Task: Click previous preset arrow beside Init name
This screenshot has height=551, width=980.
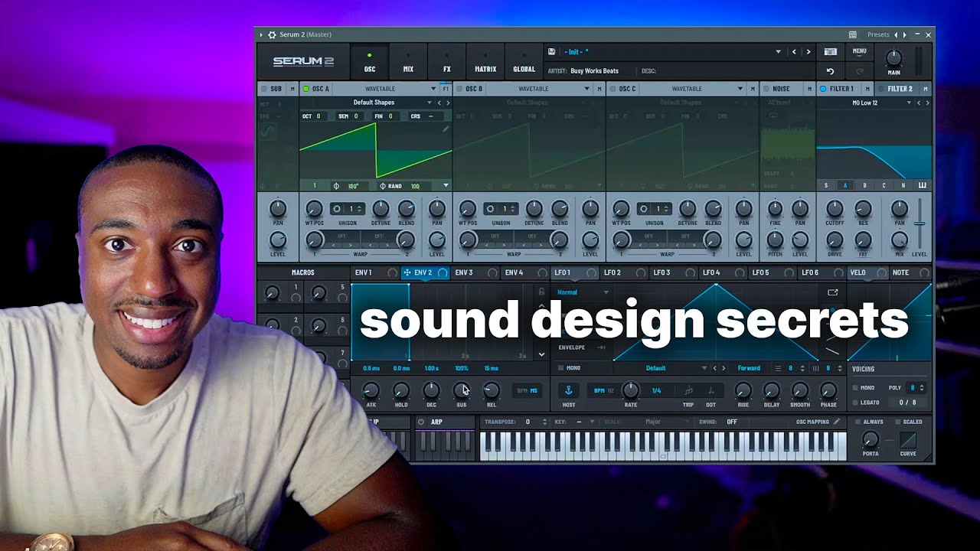Action: point(794,52)
